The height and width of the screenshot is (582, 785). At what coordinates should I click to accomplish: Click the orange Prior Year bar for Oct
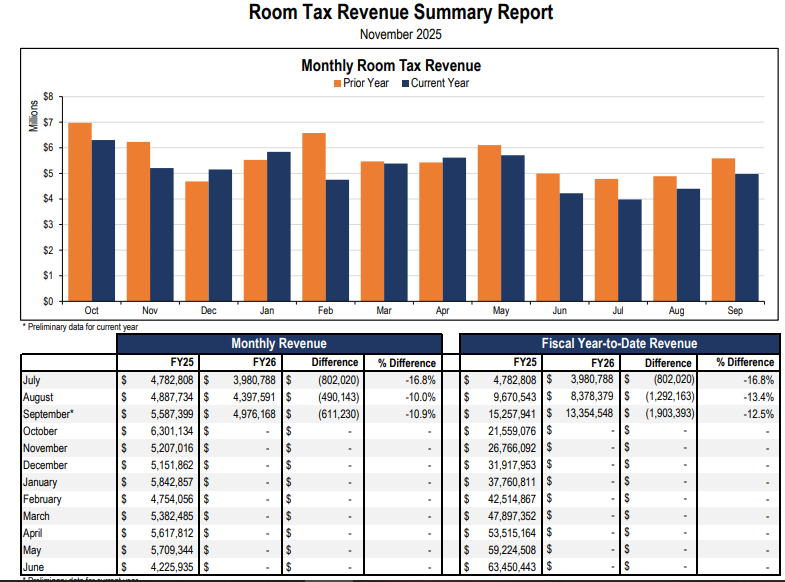click(x=80, y=211)
